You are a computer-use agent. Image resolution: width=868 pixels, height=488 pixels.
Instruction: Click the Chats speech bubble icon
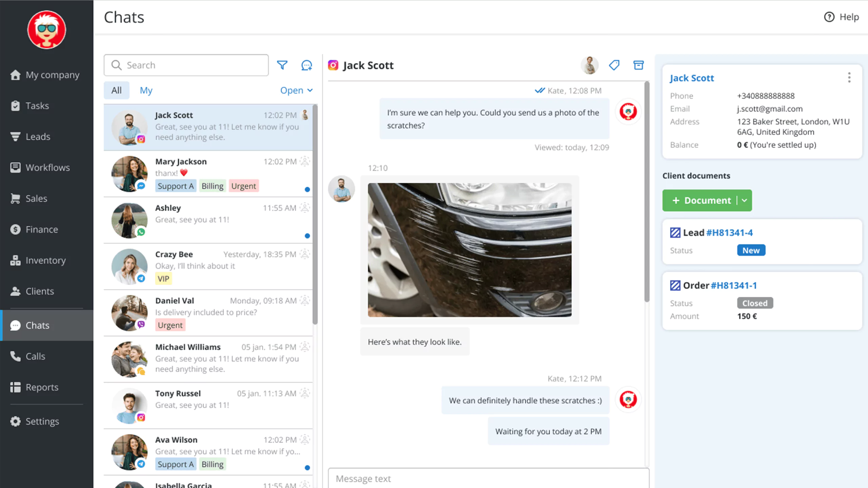tap(15, 325)
